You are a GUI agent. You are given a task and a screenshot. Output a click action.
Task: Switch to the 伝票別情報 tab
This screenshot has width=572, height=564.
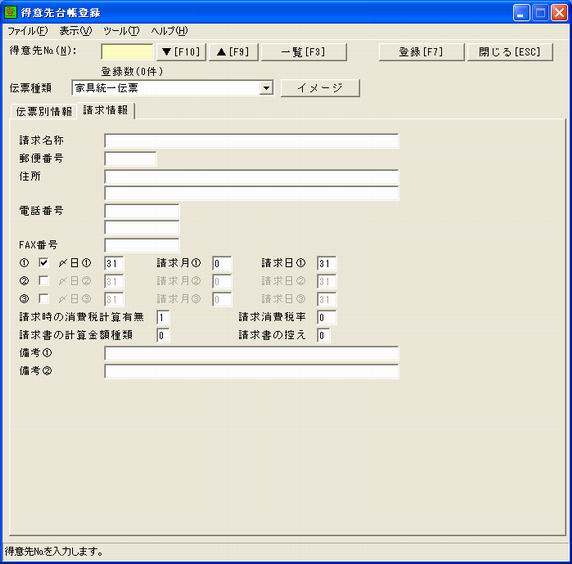tap(44, 112)
